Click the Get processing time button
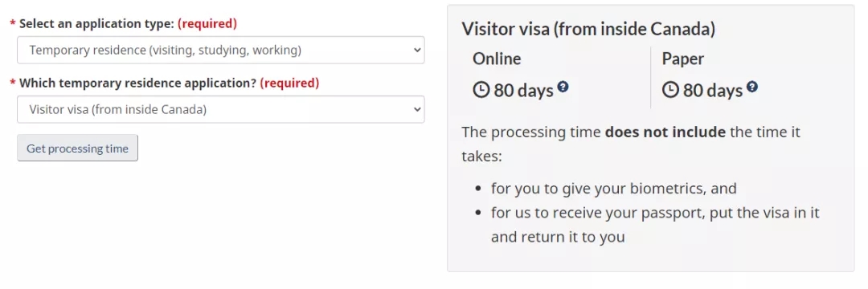868x289 pixels. coord(77,148)
